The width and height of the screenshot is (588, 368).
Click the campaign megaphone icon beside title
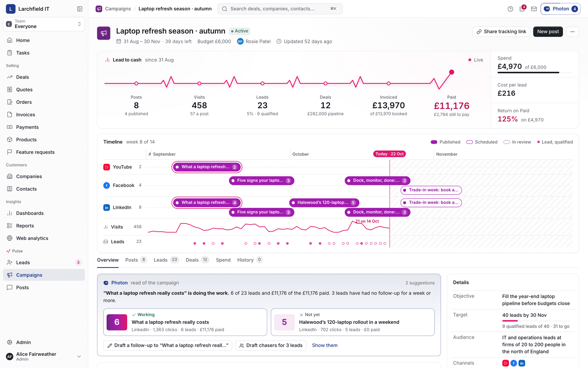104,33
